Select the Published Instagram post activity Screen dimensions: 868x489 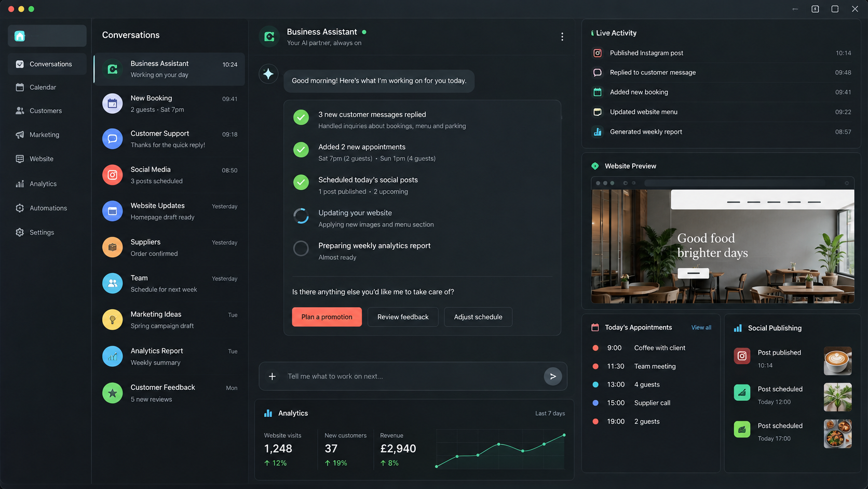point(722,53)
